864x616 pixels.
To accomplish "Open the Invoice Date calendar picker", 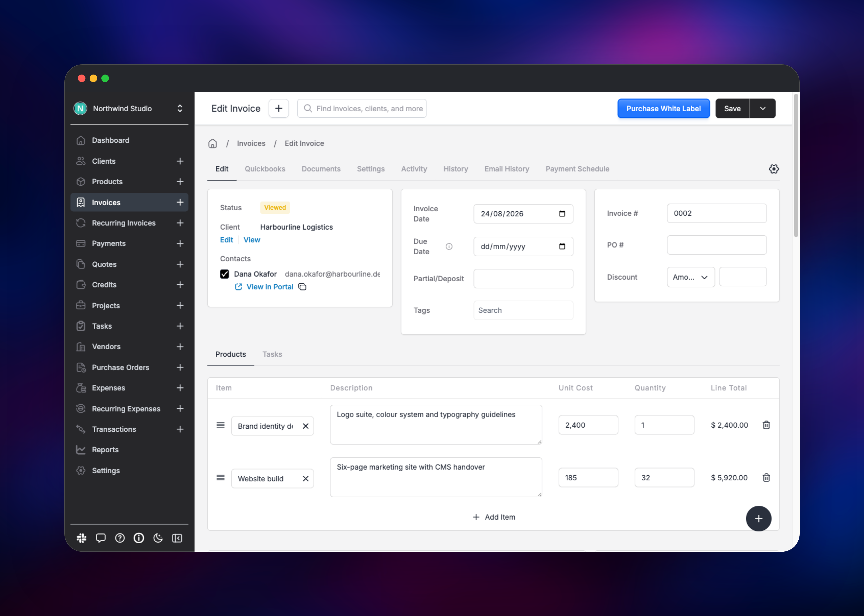I will pos(562,214).
